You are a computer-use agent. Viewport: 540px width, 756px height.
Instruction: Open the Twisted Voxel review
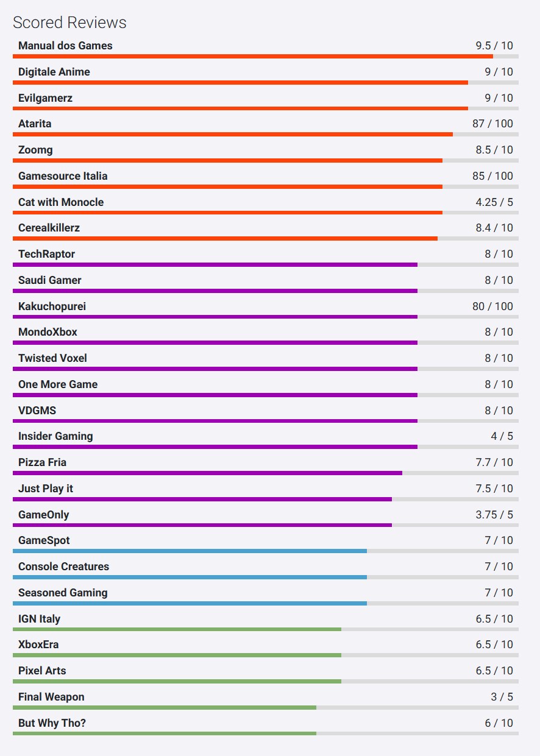[52, 358]
